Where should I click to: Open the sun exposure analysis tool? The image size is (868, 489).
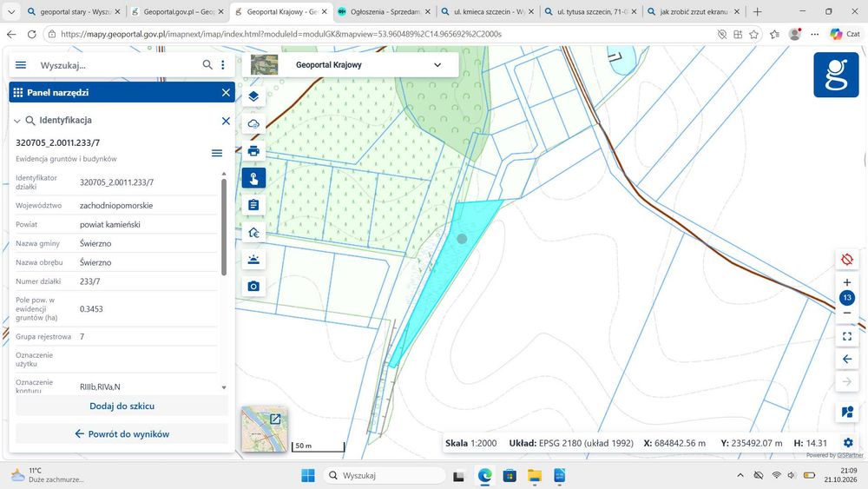click(253, 259)
